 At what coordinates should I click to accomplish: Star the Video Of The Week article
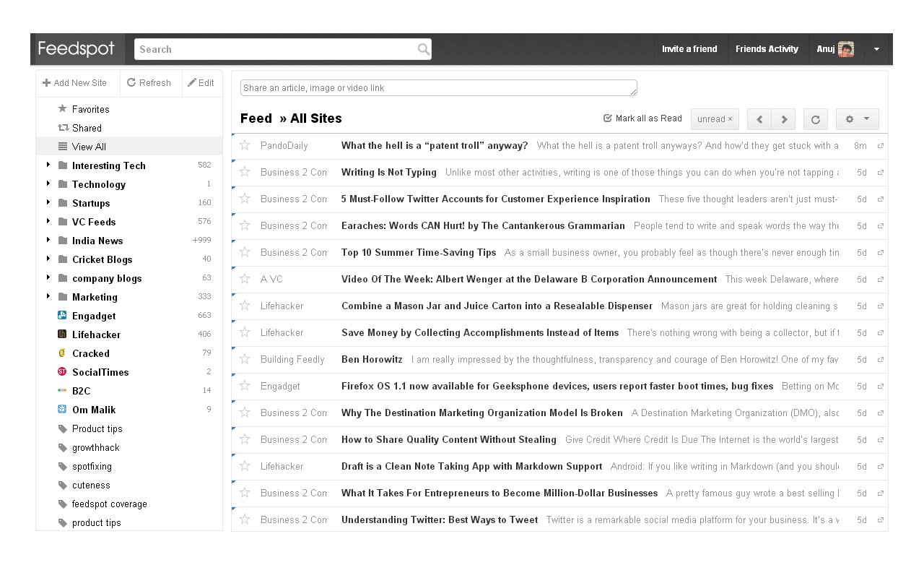pos(245,279)
